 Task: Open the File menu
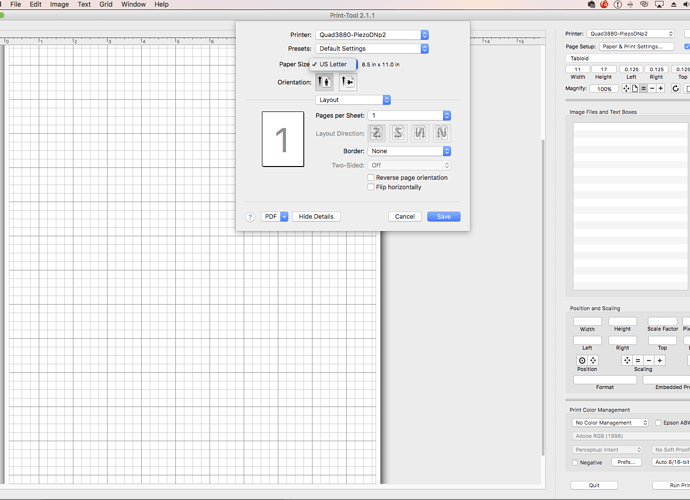15,4
